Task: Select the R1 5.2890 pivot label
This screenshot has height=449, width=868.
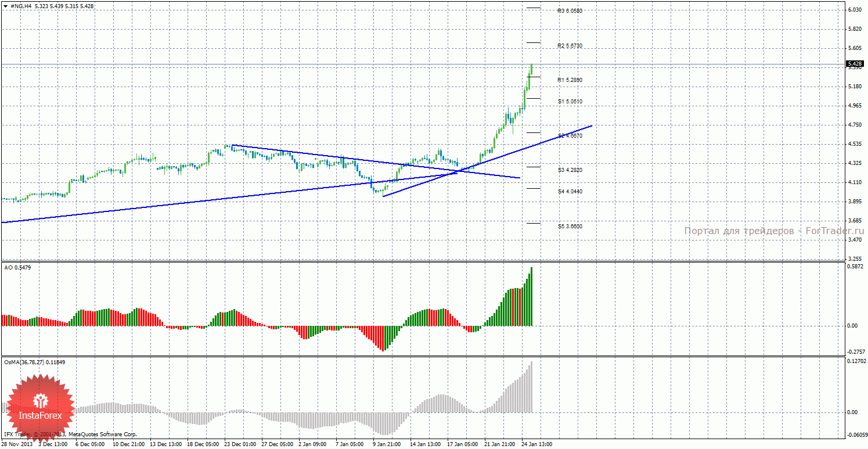Action: coord(570,80)
